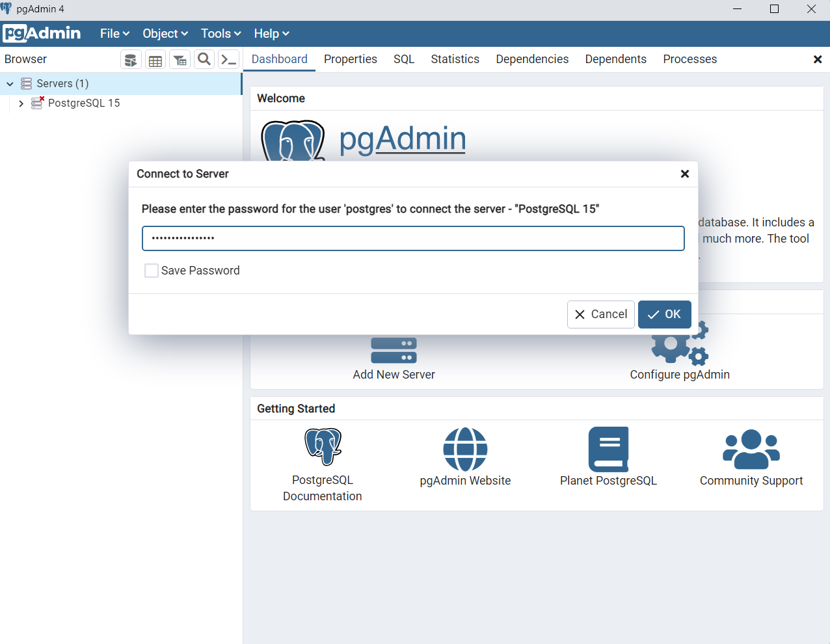The width and height of the screenshot is (830, 644).
Task: Open Search Objects magnifier icon
Action: (204, 60)
